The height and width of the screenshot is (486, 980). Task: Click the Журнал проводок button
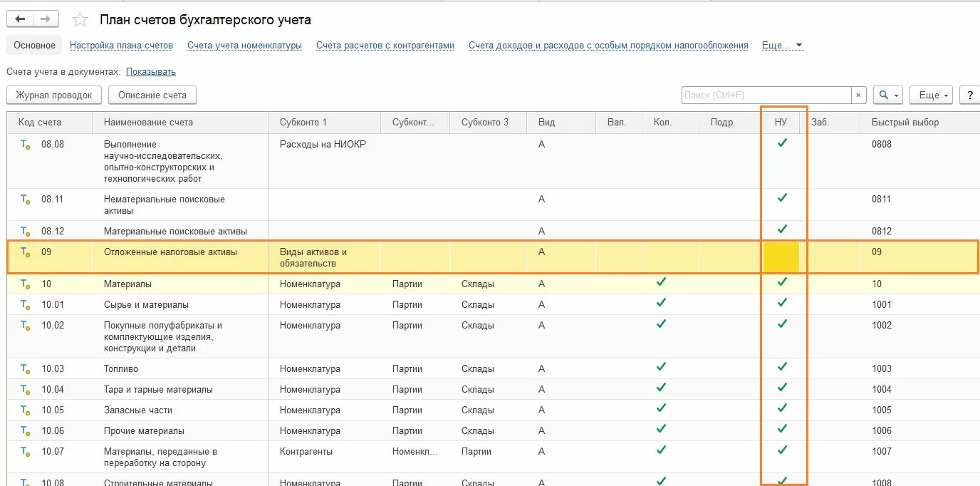pyautogui.click(x=54, y=95)
